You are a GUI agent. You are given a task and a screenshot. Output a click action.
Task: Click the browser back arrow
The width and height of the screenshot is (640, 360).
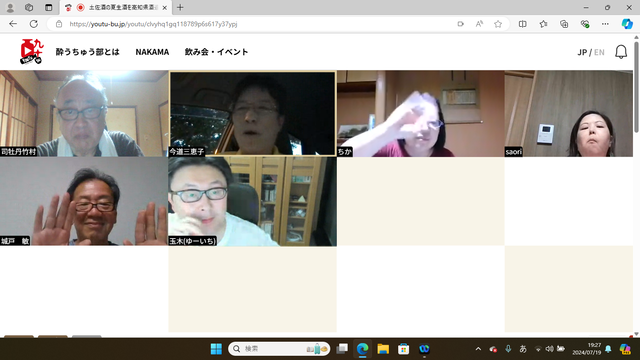click(13, 24)
